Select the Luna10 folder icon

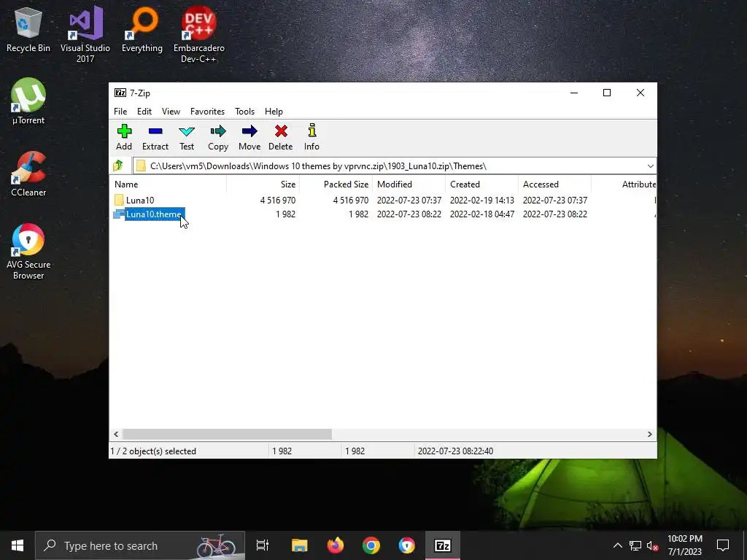click(x=119, y=200)
